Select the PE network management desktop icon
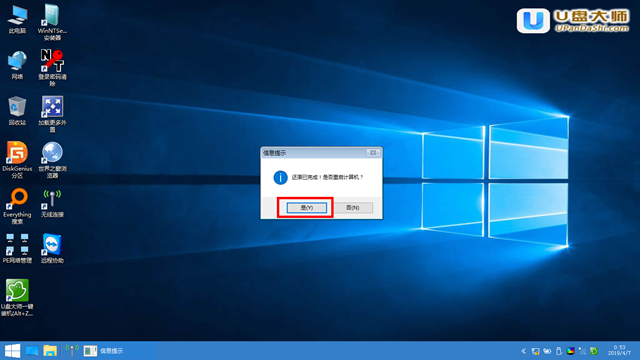Viewport: 640px width, 360px height. pyautogui.click(x=17, y=248)
